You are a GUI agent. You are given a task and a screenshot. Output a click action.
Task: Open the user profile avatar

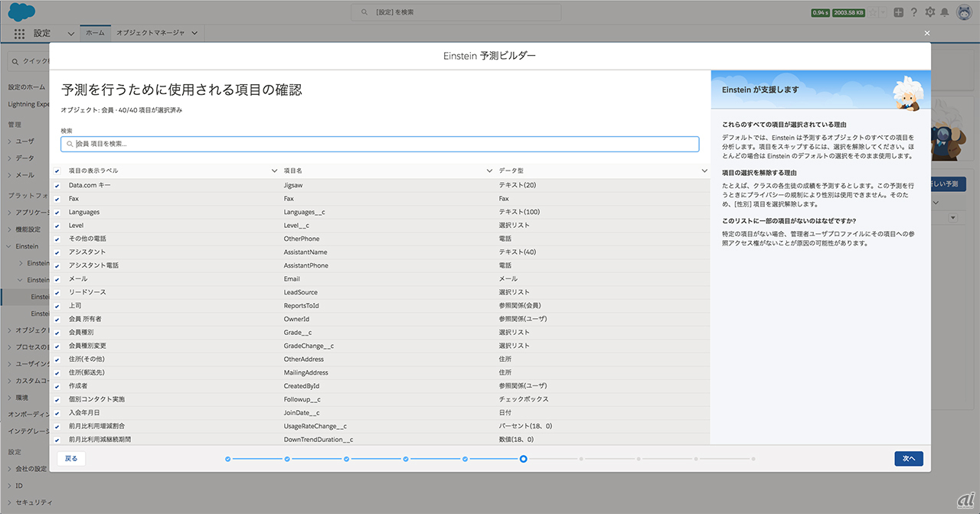964,12
